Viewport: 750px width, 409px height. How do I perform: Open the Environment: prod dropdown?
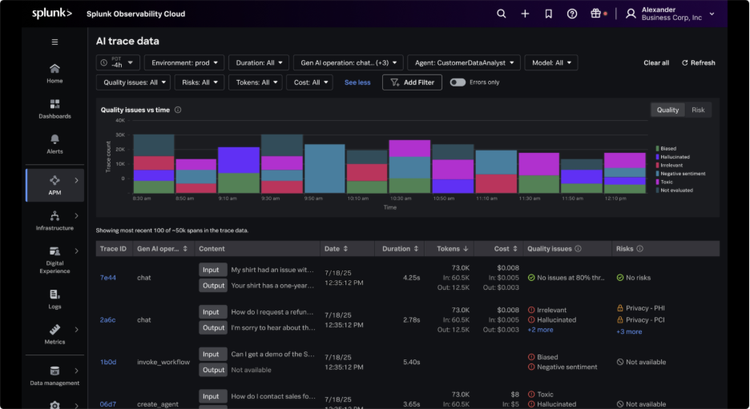184,62
